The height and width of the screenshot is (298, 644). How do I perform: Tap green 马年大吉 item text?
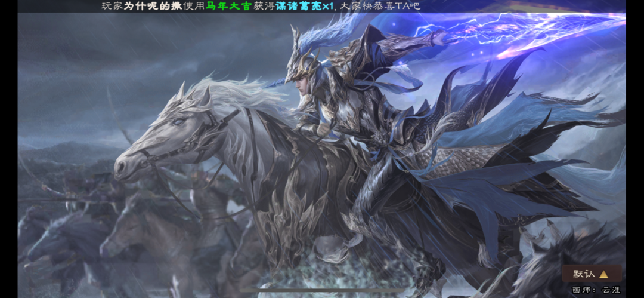[228, 6]
